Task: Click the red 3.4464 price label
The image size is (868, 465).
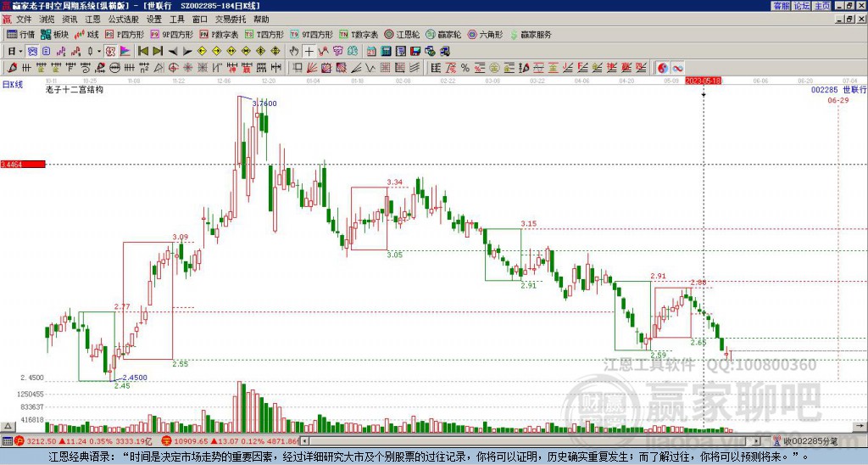Action: pos(23,164)
